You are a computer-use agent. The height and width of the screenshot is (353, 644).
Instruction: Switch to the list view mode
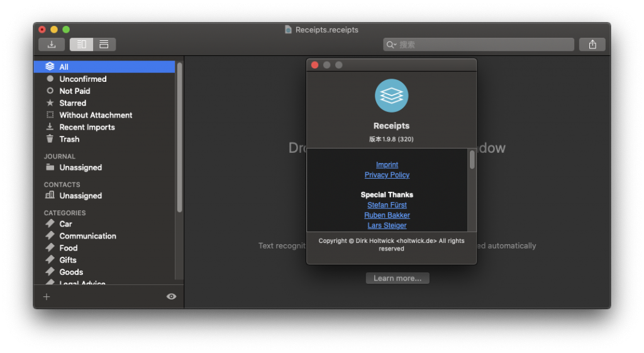tap(104, 45)
